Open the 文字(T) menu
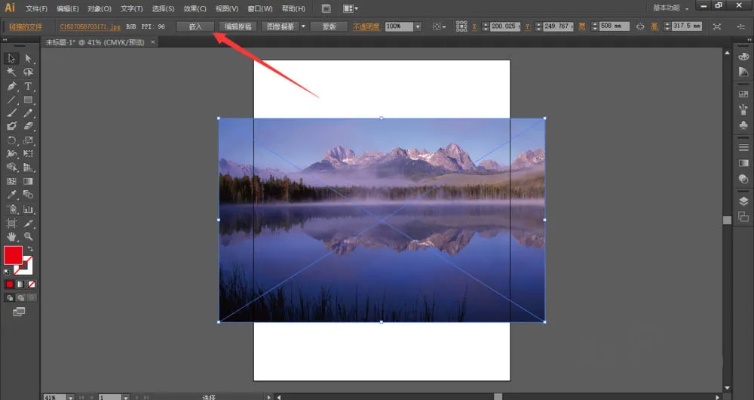This screenshot has width=754, height=400. click(x=131, y=9)
